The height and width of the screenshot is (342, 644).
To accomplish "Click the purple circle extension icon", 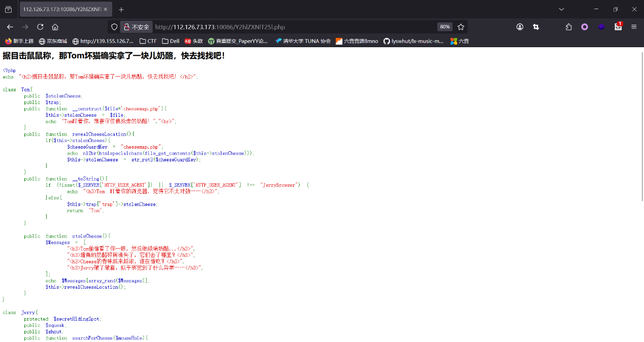I will 585,27.
